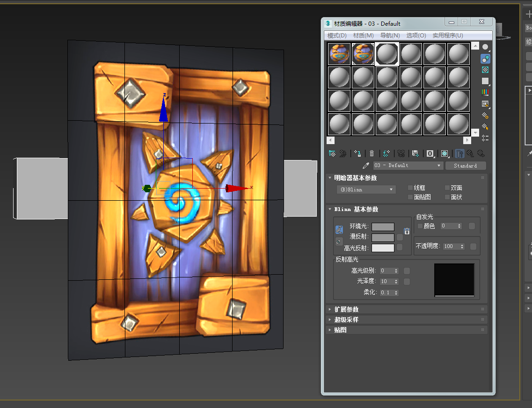Viewport: 532px width, 408px height.
Task: Click the trash Reset Map/Material icon
Action: [372, 153]
